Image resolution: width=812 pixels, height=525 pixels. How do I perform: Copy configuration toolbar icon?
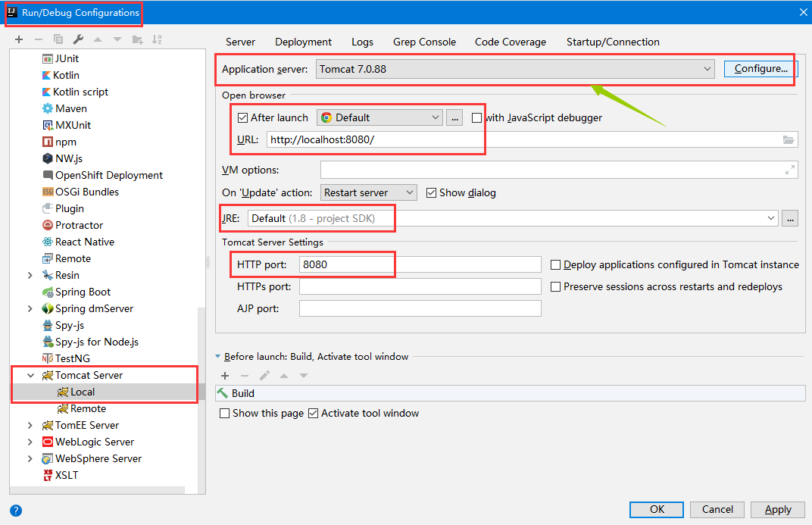[58, 39]
